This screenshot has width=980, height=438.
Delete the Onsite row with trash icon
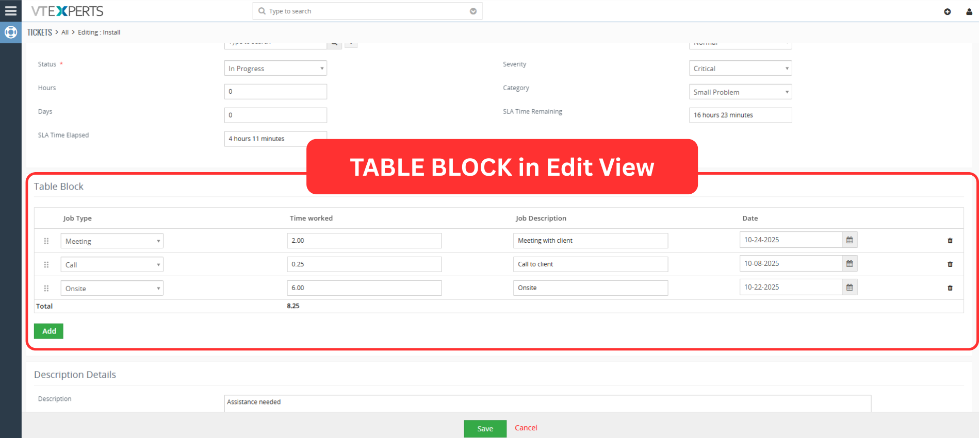[950, 288]
